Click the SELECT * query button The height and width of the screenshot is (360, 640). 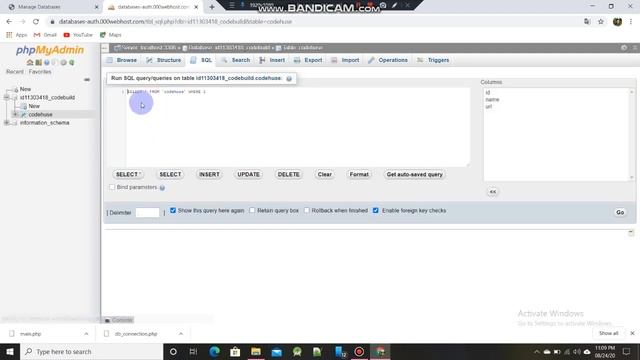(x=128, y=175)
